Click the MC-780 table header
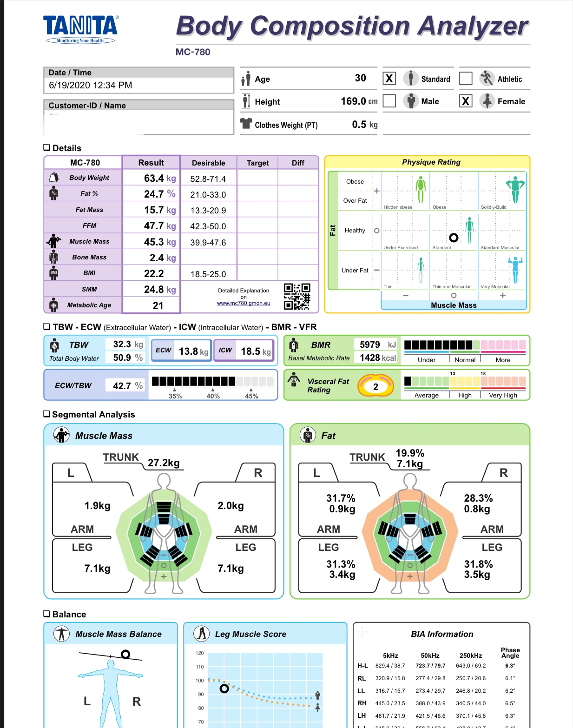 coord(85,163)
